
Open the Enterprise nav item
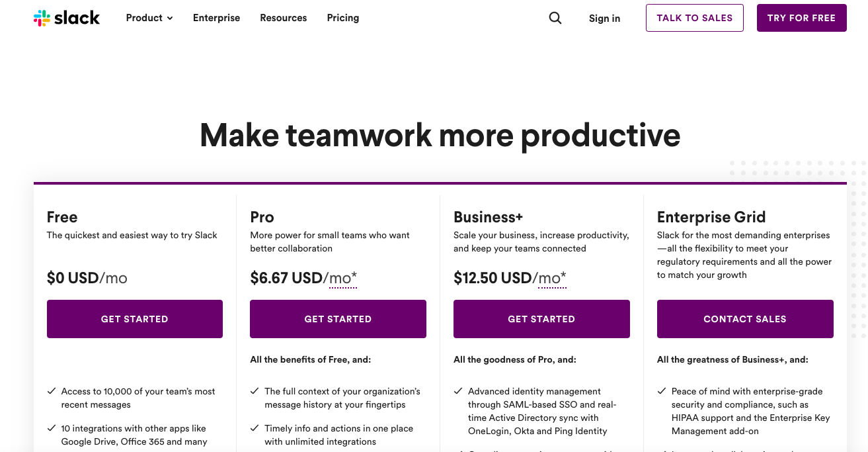pos(216,18)
